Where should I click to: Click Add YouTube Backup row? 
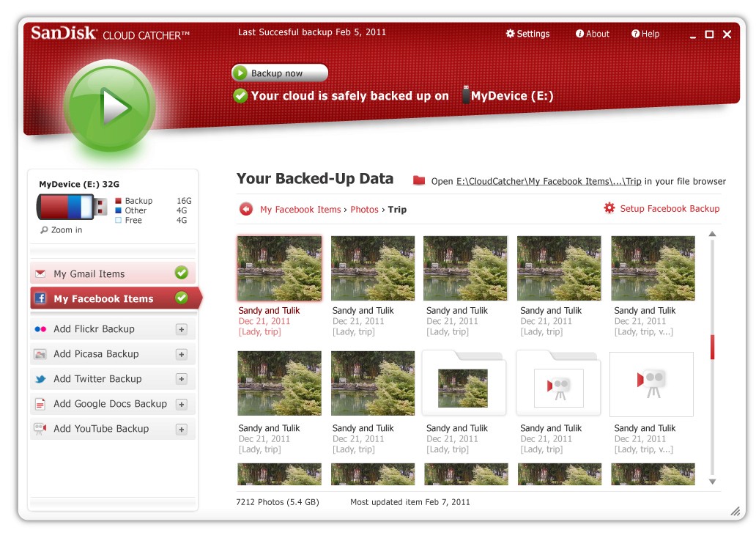coord(113,429)
